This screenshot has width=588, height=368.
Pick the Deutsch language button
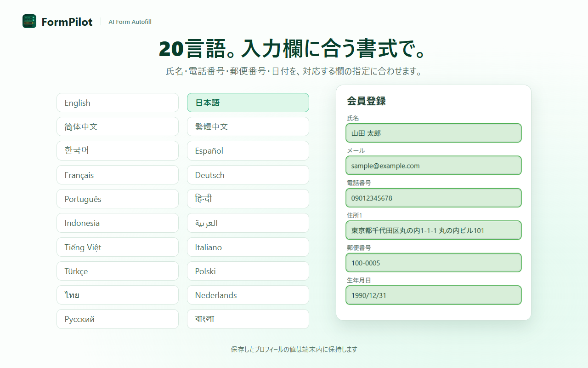point(248,175)
